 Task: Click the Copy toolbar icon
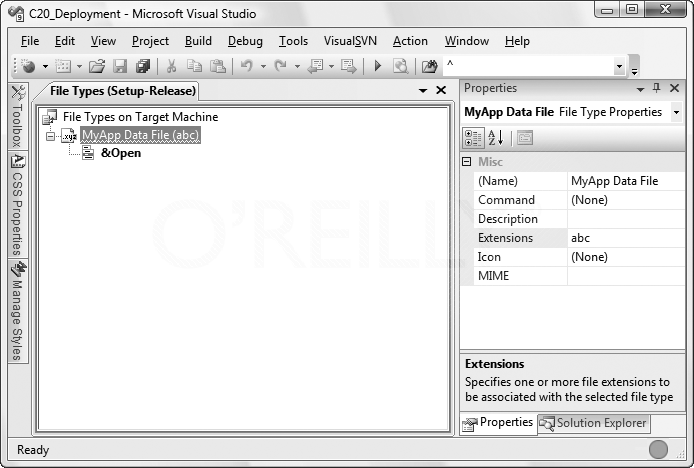(x=194, y=66)
